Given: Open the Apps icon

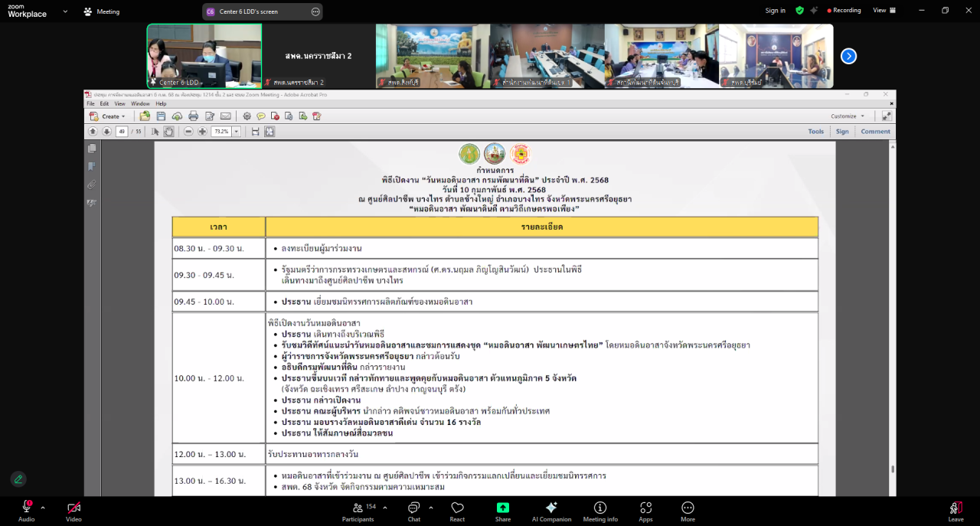Looking at the screenshot, I should tap(645, 509).
